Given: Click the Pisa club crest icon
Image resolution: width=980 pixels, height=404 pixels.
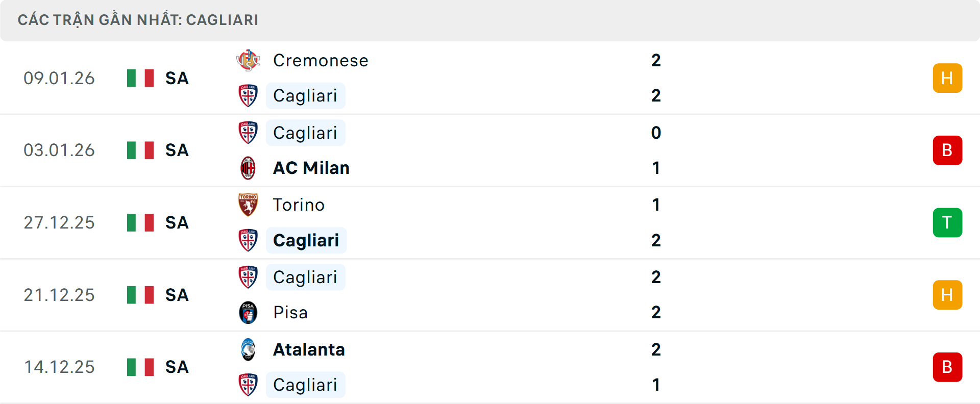Looking at the screenshot, I should 248,312.
